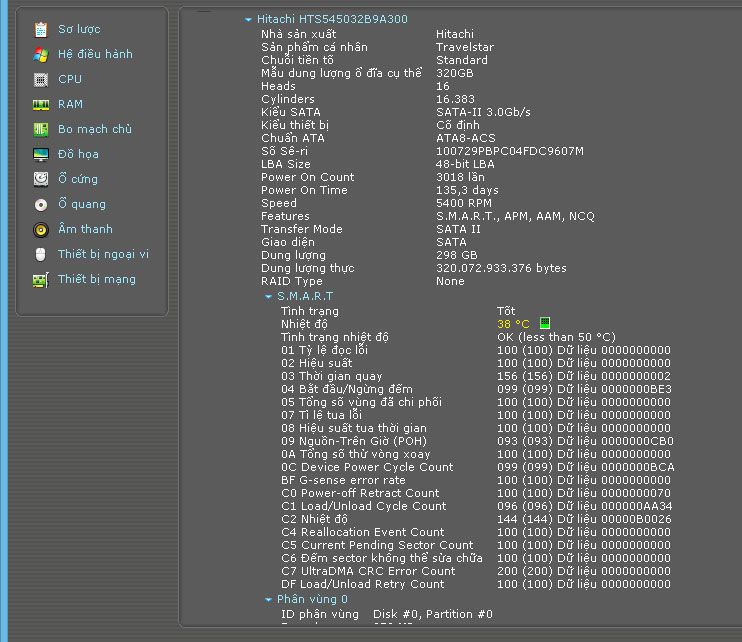742x642 pixels.
Task: Click the 38 °C temperature value
Action: [x=513, y=324]
